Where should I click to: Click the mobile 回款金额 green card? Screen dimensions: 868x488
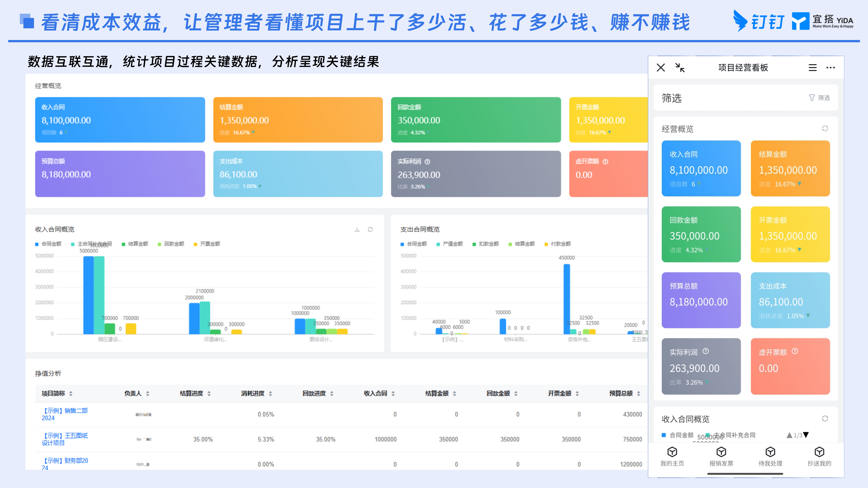point(701,234)
